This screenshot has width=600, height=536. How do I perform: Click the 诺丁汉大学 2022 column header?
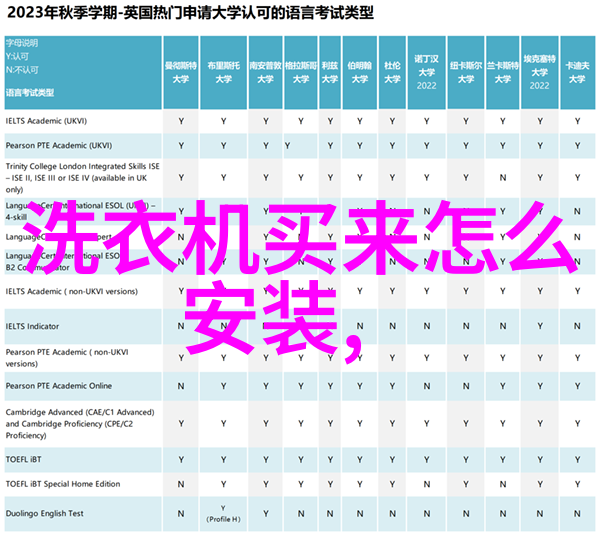pos(426,72)
